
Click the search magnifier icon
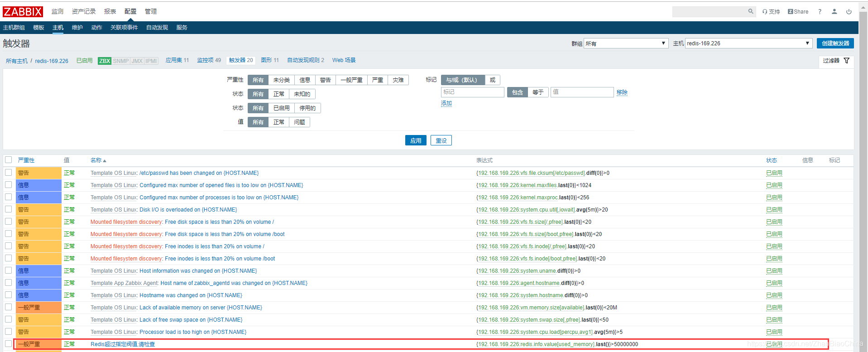click(750, 11)
